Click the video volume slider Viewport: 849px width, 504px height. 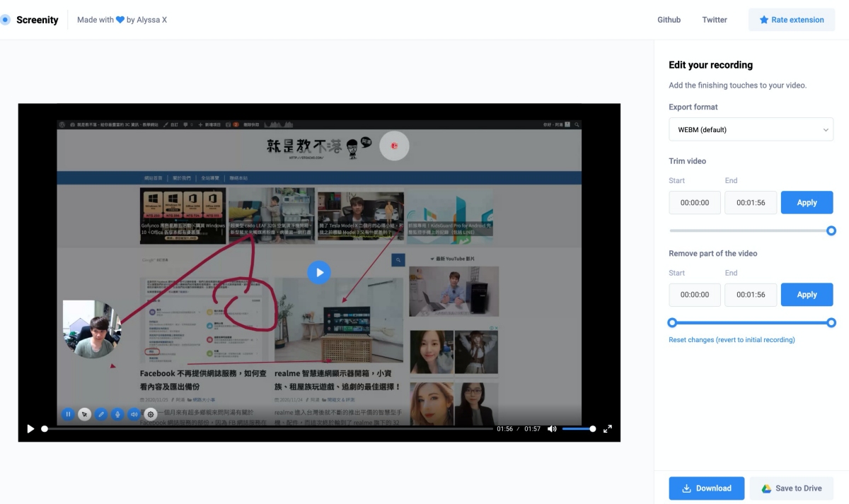click(578, 428)
